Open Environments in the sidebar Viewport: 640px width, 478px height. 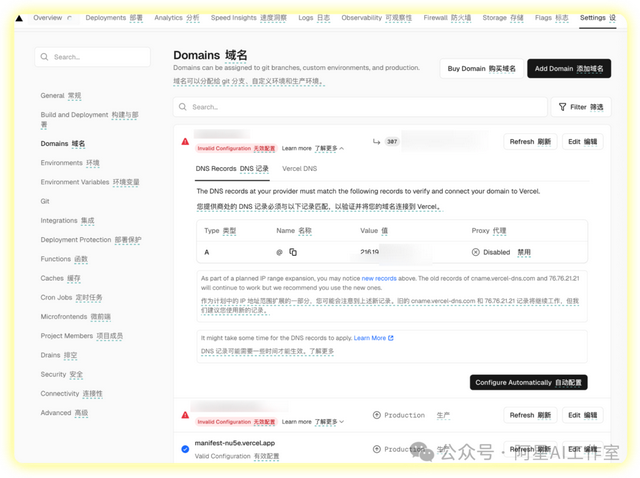point(70,163)
